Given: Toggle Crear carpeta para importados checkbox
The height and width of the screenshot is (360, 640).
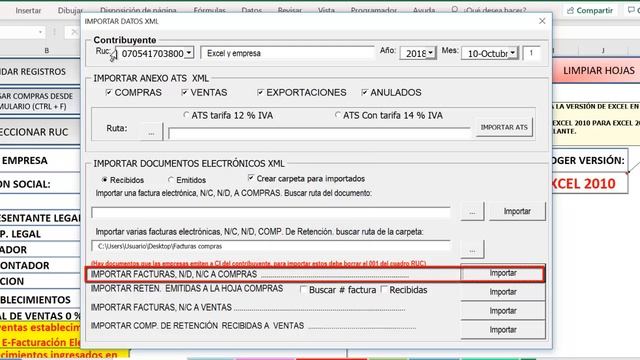Looking at the screenshot, I should coord(251,178).
